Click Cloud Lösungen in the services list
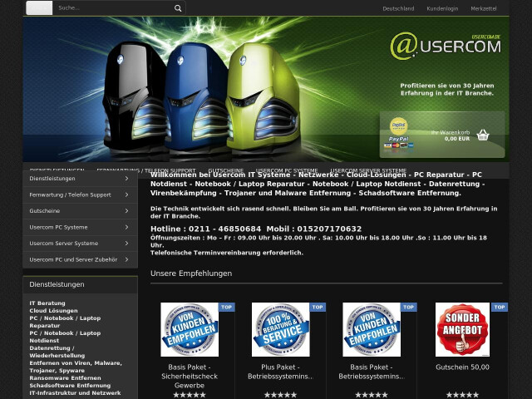 point(53,310)
